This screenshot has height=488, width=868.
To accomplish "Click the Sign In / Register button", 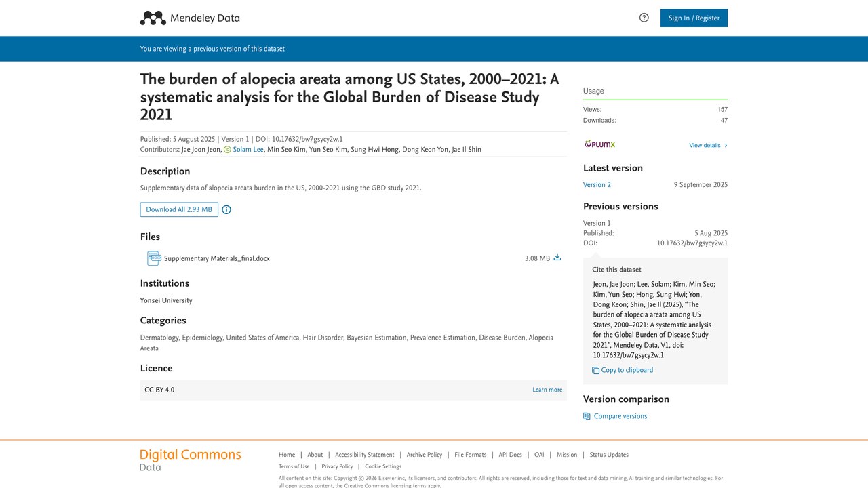I will (694, 18).
